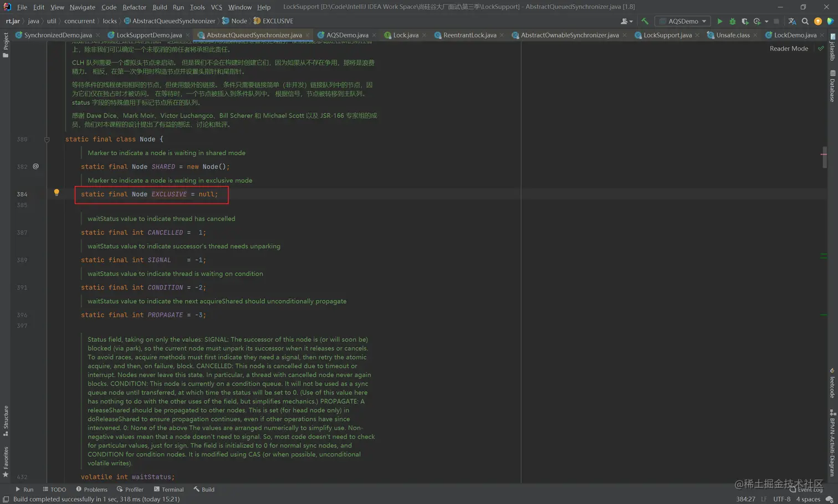Click the @ gutter icon beside line 382
The image size is (838, 504).
(35, 166)
